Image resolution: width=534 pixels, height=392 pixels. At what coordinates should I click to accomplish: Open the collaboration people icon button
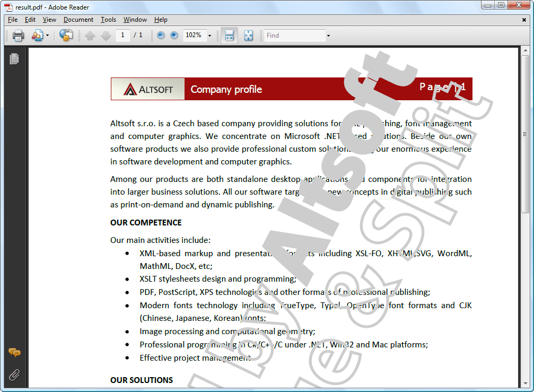(x=38, y=35)
